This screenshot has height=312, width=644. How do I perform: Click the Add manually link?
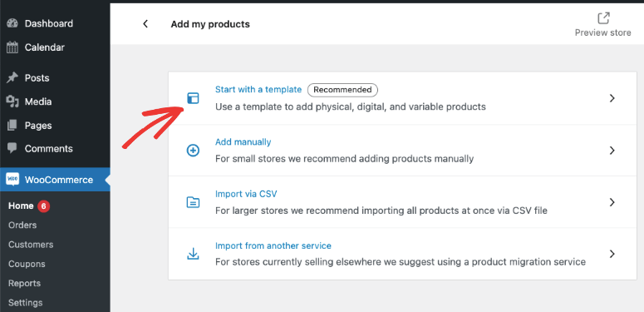click(243, 141)
